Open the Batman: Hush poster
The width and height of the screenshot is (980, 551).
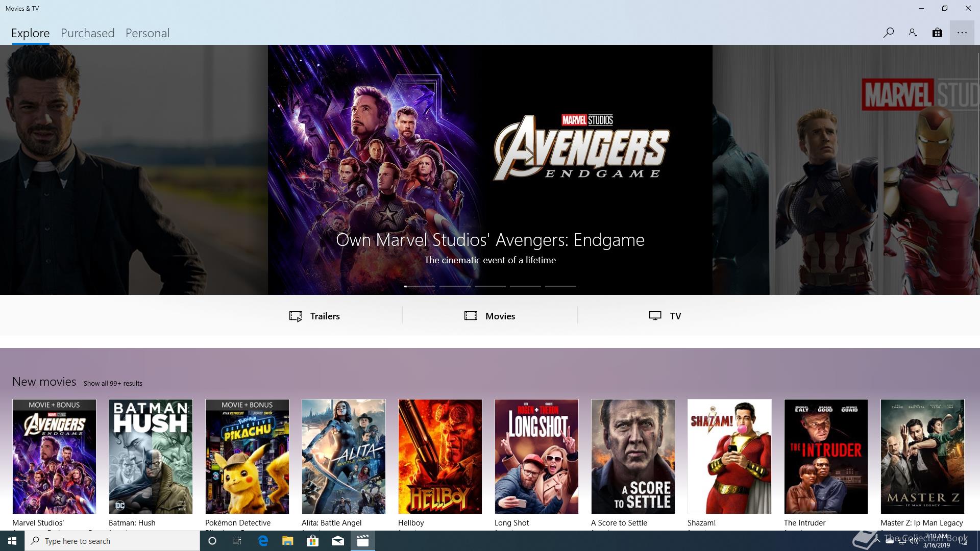[151, 457]
